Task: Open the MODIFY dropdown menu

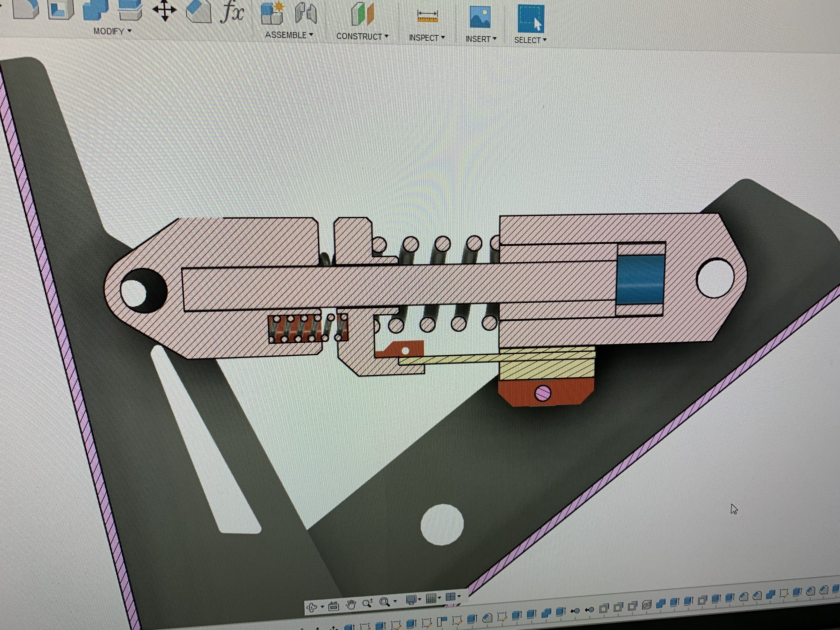Action: pyautogui.click(x=112, y=31)
